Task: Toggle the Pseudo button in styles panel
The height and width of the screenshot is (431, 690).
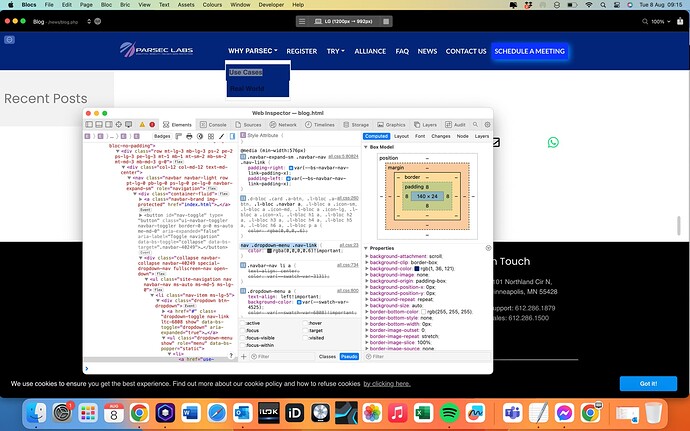Action: (349, 357)
